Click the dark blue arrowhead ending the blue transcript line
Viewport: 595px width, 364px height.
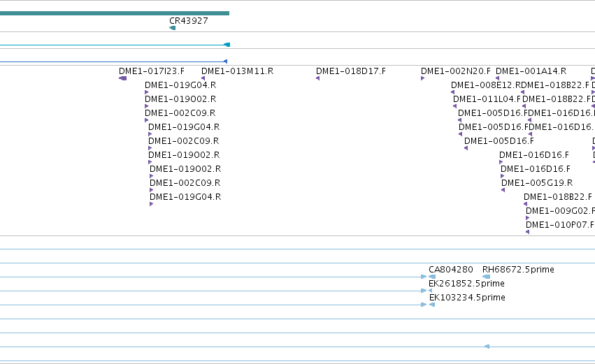[x=225, y=61]
